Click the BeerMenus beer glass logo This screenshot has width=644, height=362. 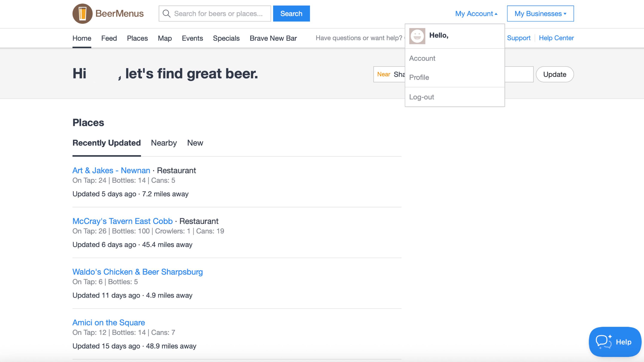[x=82, y=14]
